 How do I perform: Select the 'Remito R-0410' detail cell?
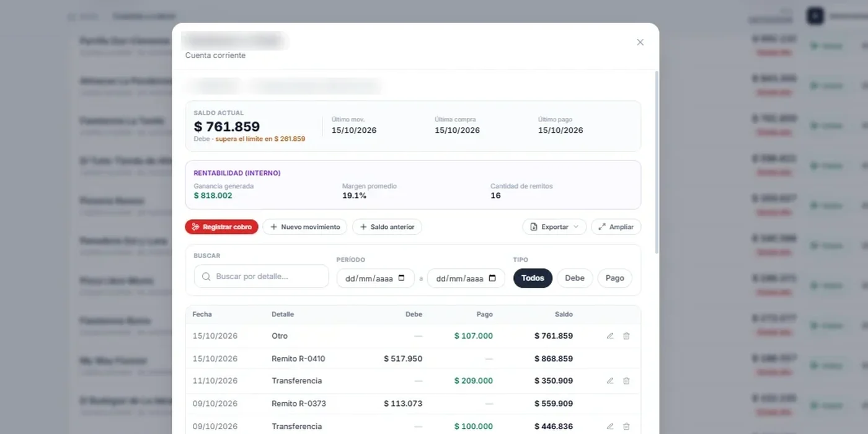[x=298, y=358]
